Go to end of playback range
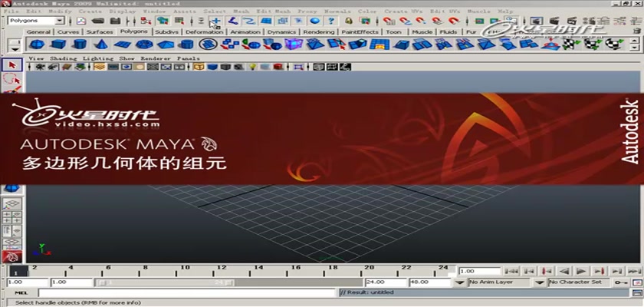The height and width of the screenshot is (307, 644). [635, 271]
